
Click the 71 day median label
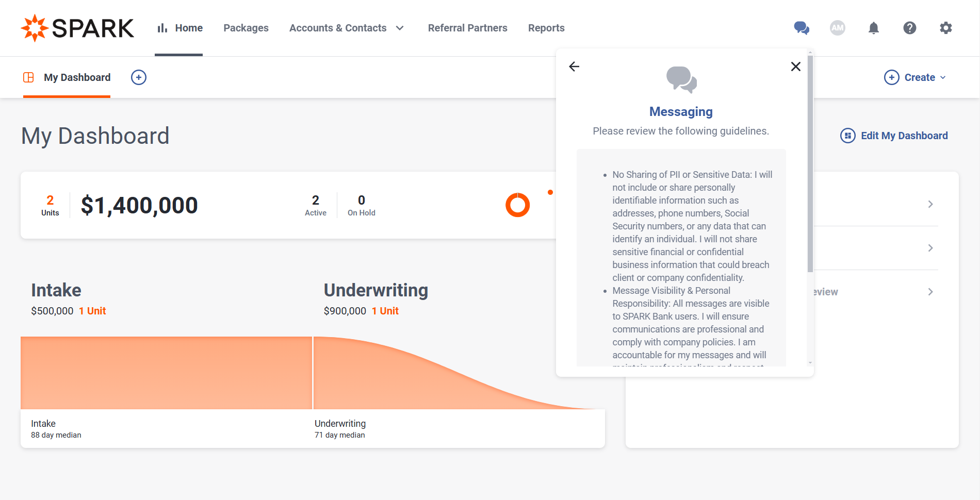(340, 435)
